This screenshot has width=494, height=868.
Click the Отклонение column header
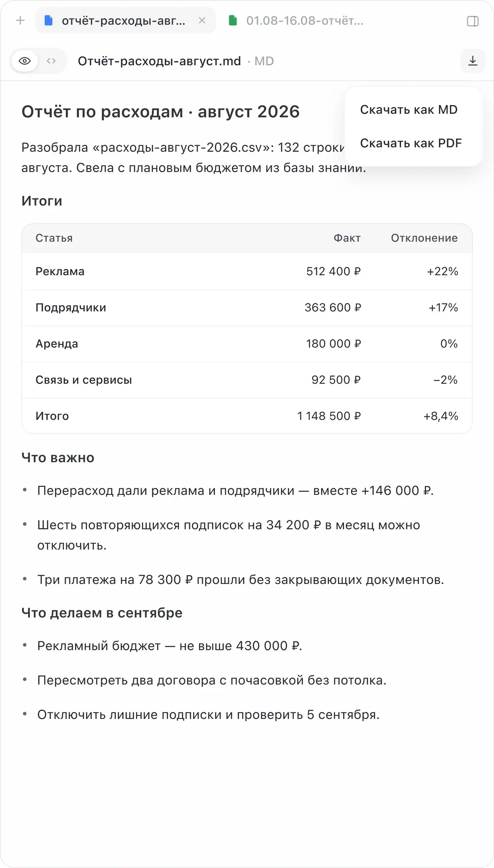[x=424, y=238]
